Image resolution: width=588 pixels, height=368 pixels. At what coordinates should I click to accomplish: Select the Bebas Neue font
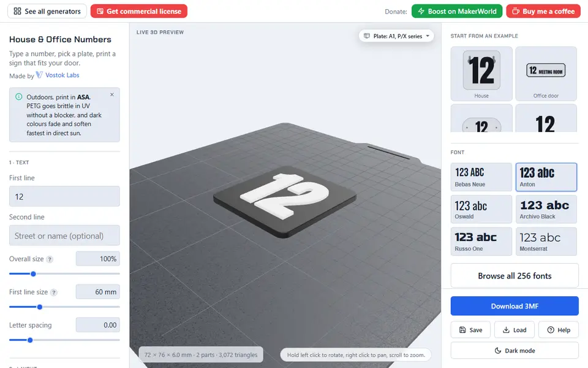point(481,177)
